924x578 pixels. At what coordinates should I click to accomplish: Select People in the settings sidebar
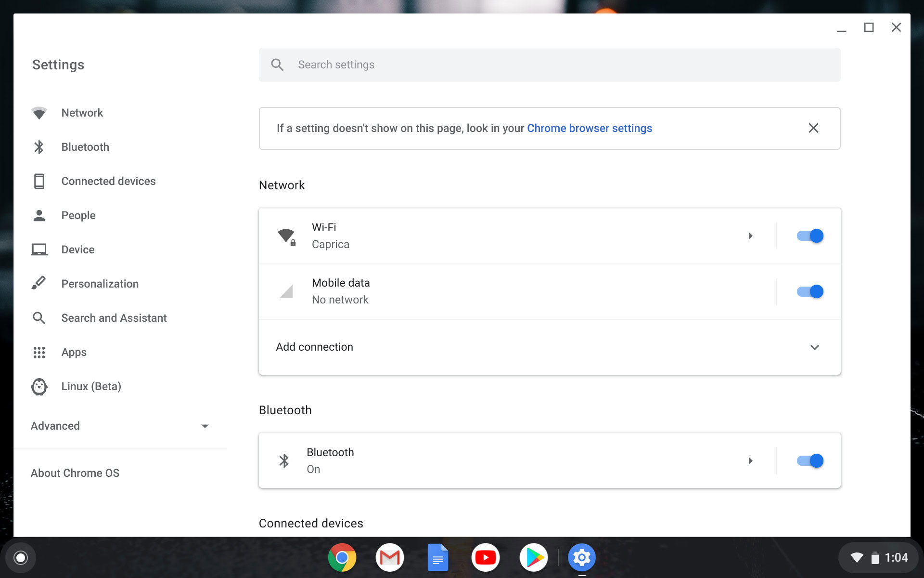pyautogui.click(x=78, y=215)
